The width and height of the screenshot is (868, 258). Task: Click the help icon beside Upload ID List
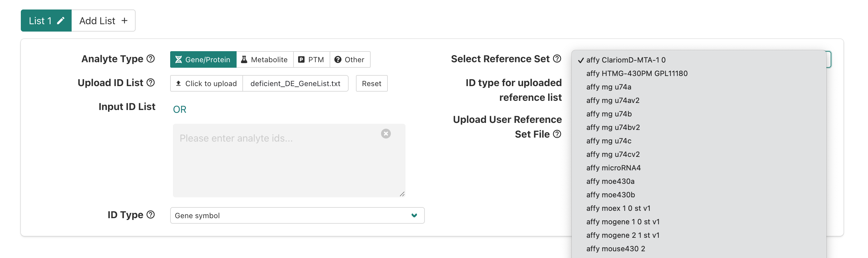point(151,83)
